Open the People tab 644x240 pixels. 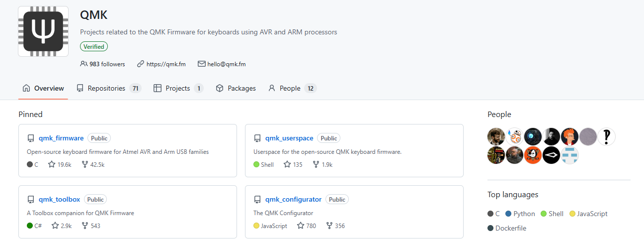(292, 88)
